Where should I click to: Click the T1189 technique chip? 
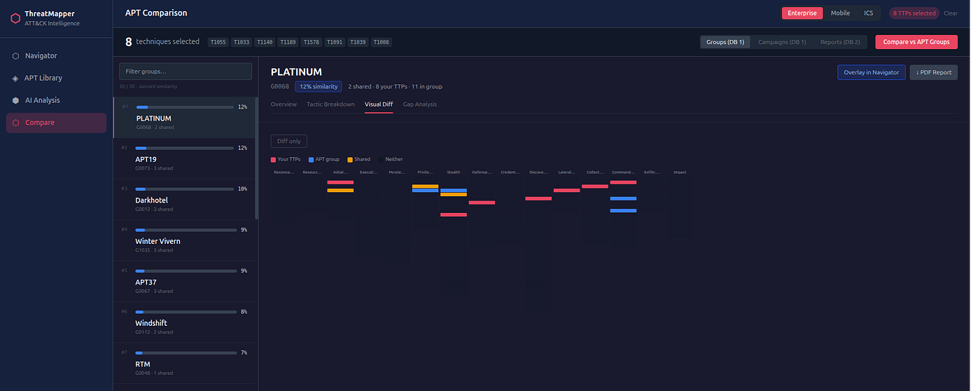coord(288,42)
